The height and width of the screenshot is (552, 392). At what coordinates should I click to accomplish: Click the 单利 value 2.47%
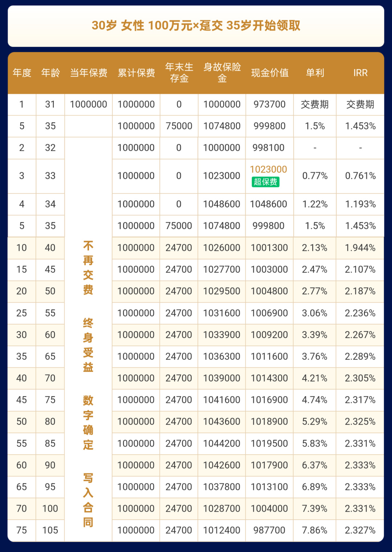point(315,270)
